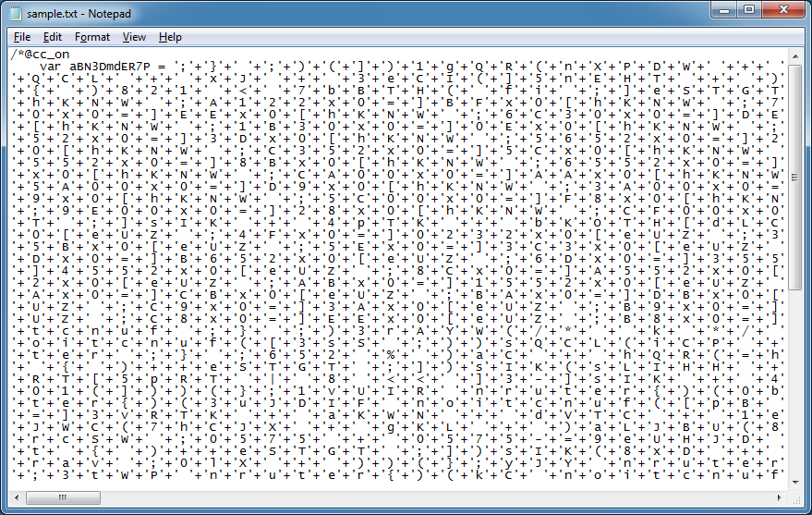Click the horizontal scrollbar thumb
This screenshot has width=812, height=515.
pyautogui.click(x=65, y=497)
